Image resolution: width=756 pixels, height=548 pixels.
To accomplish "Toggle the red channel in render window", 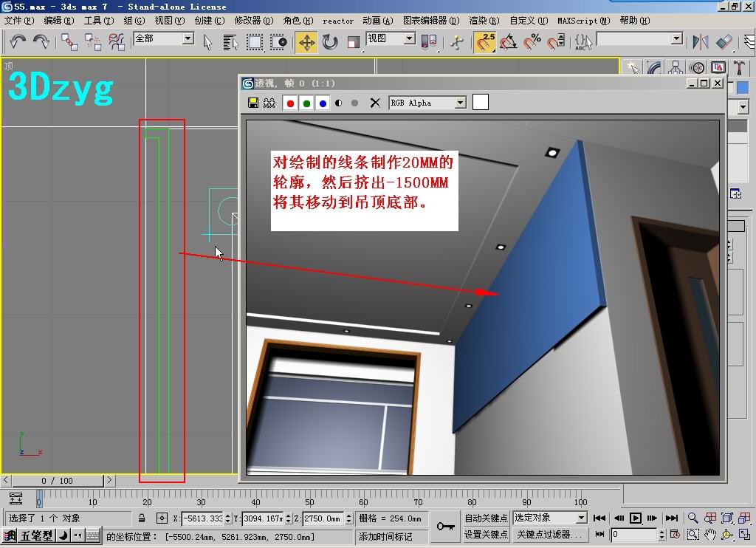I will click(290, 103).
